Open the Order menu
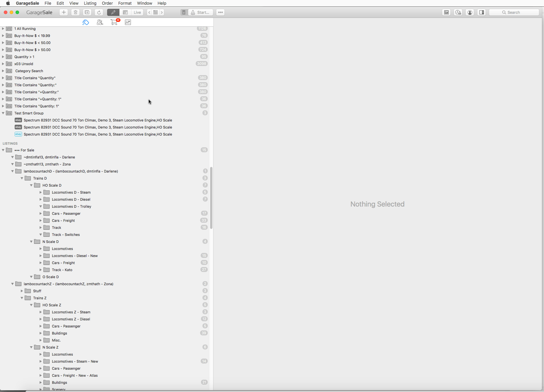 coord(107,3)
